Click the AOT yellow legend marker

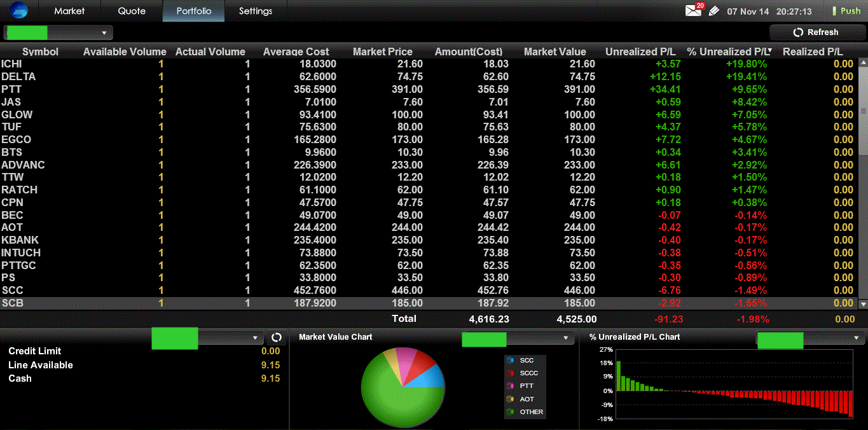tap(510, 399)
